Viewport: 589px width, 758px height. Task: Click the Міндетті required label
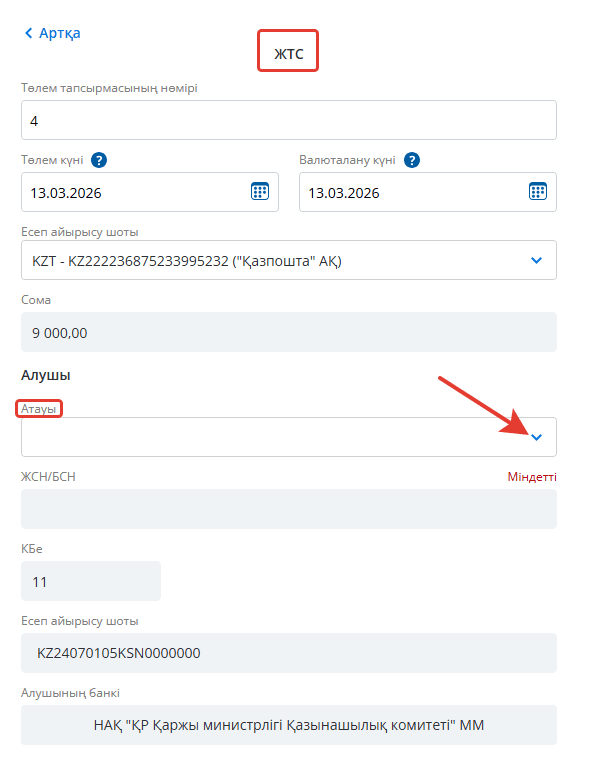pos(532,477)
